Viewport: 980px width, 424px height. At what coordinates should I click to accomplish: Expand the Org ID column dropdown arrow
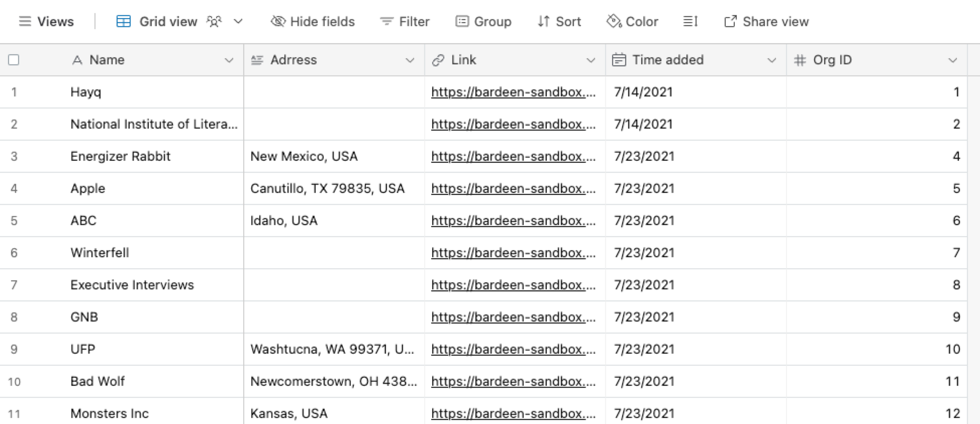(x=953, y=60)
